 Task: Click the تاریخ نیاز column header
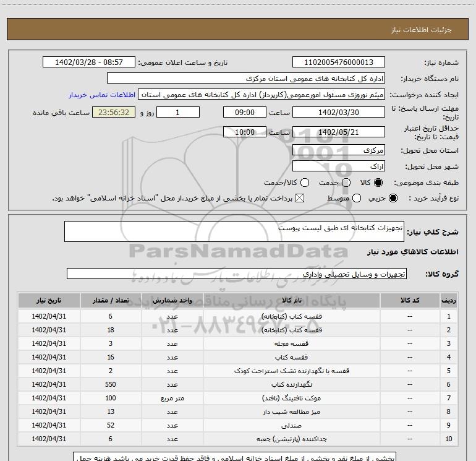[x=49, y=301]
